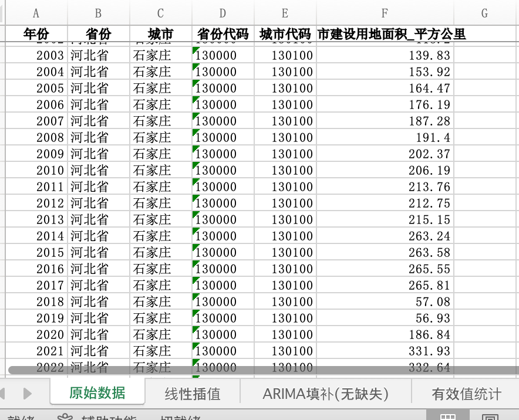The width and height of the screenshot is (519, 420).
Task: Select column B header
Action: coord(99,12)
